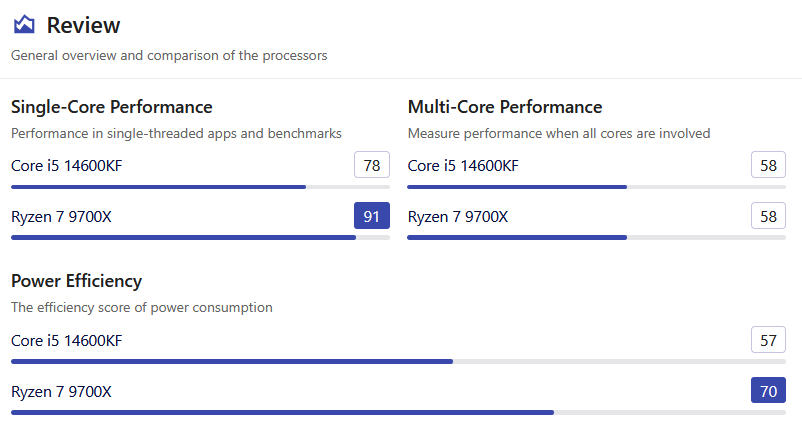
Task: Click the highlighted single-core score 91
Action: tap(372, 216)
